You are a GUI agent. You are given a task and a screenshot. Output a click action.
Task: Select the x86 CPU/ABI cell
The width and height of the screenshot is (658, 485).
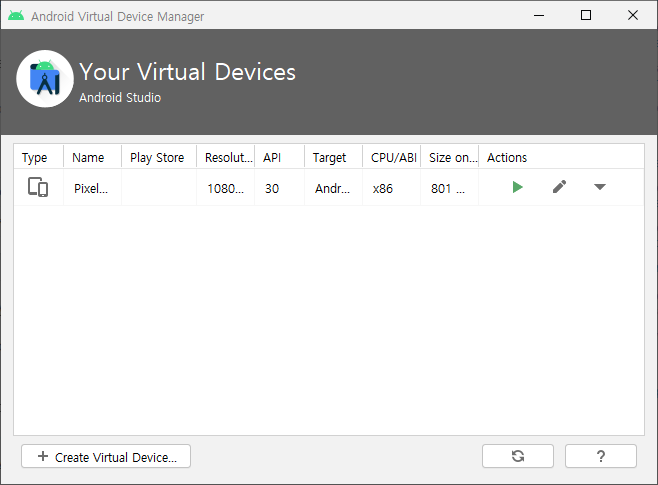click(392, 188)
